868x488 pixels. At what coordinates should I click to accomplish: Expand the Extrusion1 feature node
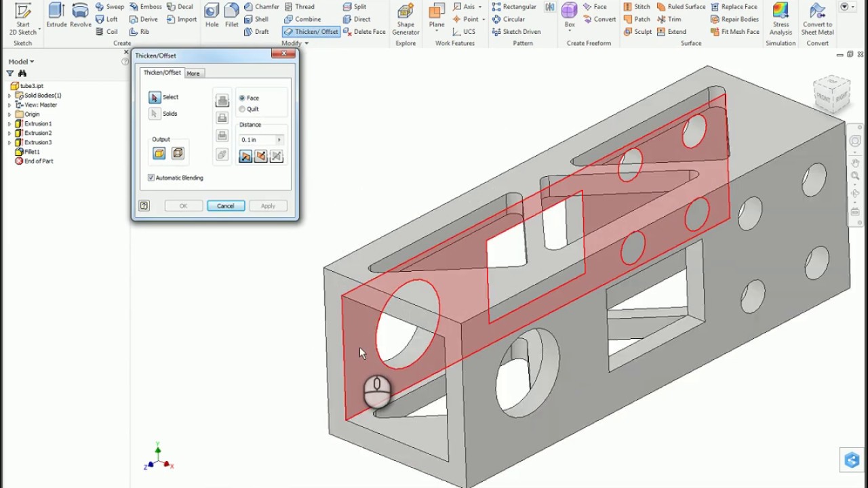coord(9,124)
